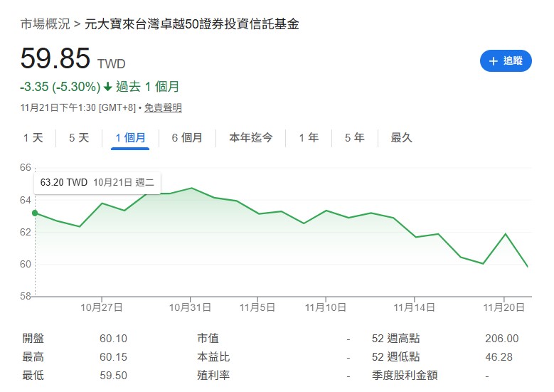Screen dimensions: 554x392
Task: Select the 本年迄今 year-to-date tab
Action: 251,137
